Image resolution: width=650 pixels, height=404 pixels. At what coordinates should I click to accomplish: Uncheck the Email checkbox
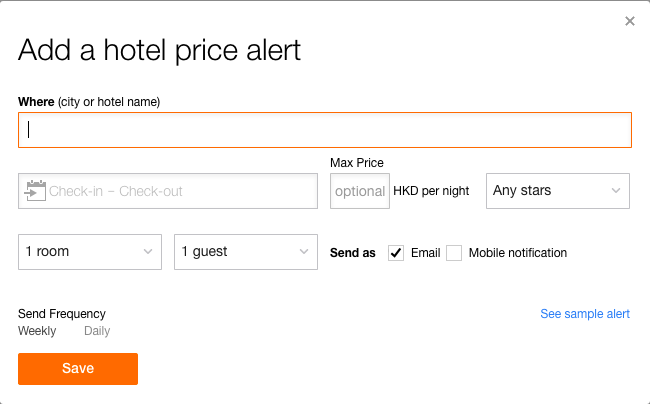tap(396, 253)
